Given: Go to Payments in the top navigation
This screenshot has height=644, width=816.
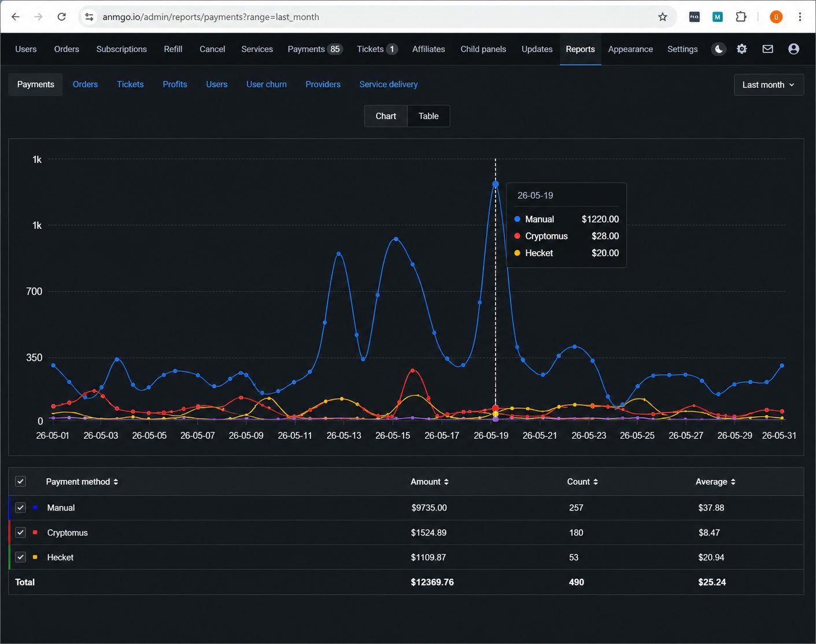Looking at the screenshot, I should tap(315, 49).
